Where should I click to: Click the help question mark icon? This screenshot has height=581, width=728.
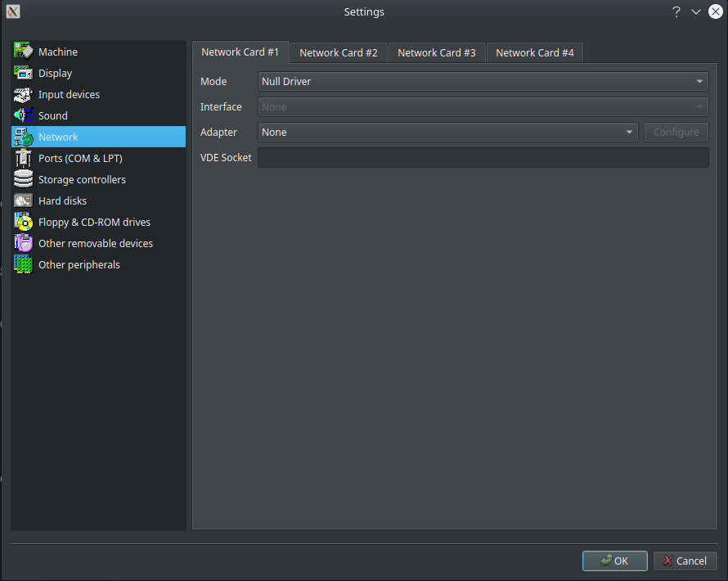click(676, 11)
